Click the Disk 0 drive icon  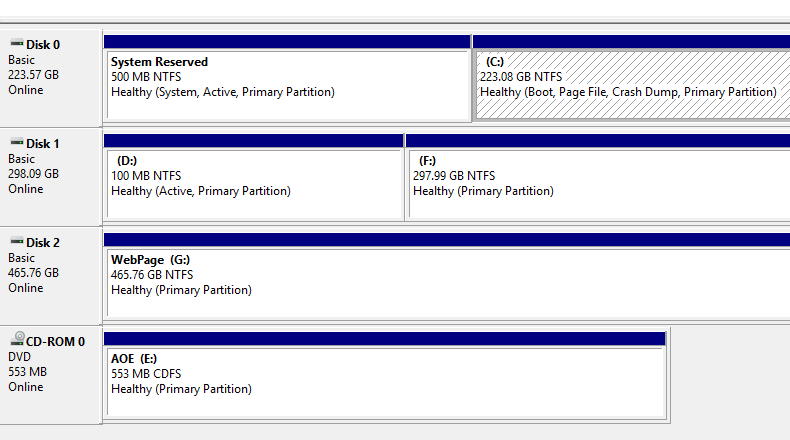click(x=16, y=44)
